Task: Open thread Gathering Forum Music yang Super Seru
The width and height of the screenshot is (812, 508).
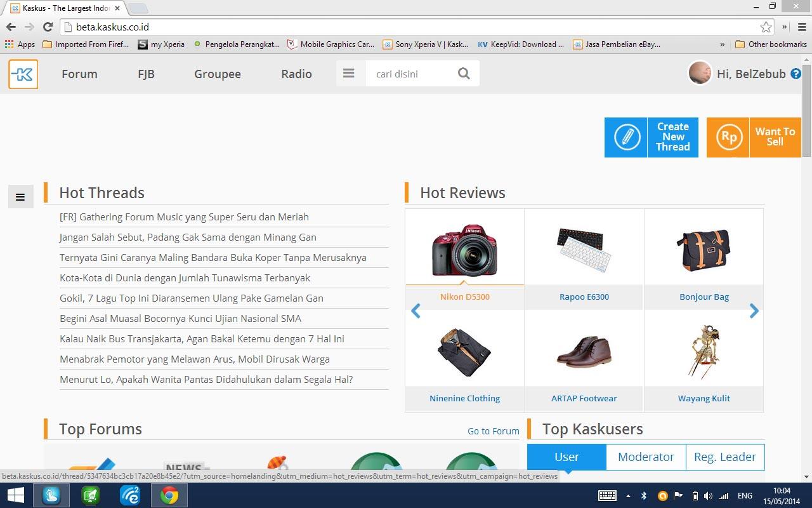Action: point(184,217)
